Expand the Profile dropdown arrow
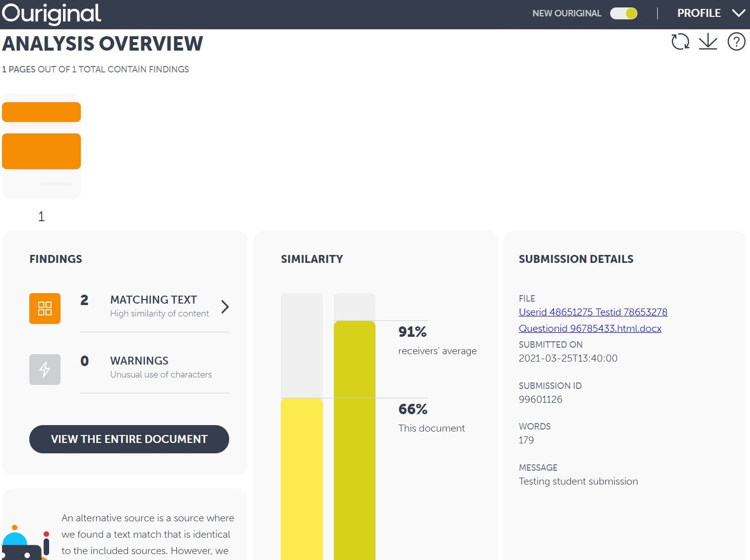Viewport: 750px width, 560px height. pos(738,13)
